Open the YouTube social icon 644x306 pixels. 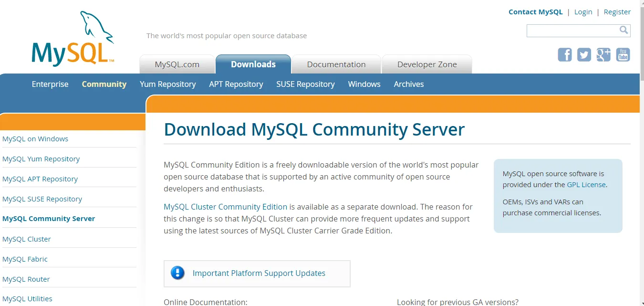pyautogui.click(x=623, y=55)
